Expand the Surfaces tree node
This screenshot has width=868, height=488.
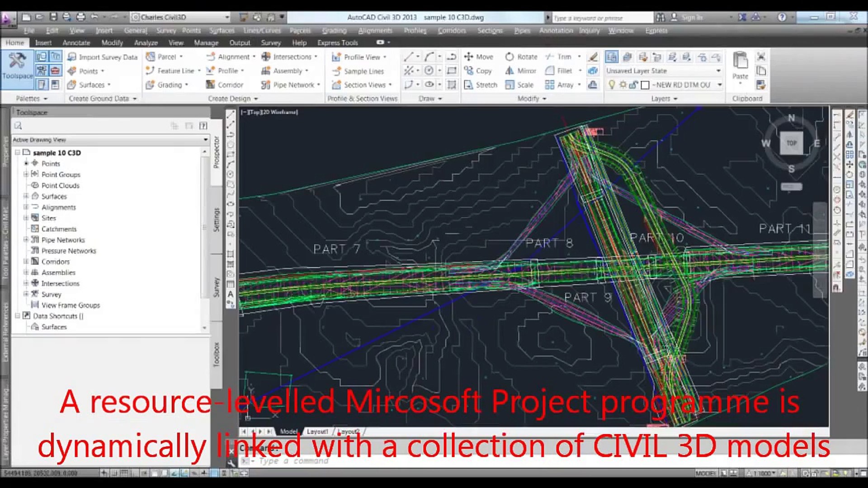coord(26,197)
